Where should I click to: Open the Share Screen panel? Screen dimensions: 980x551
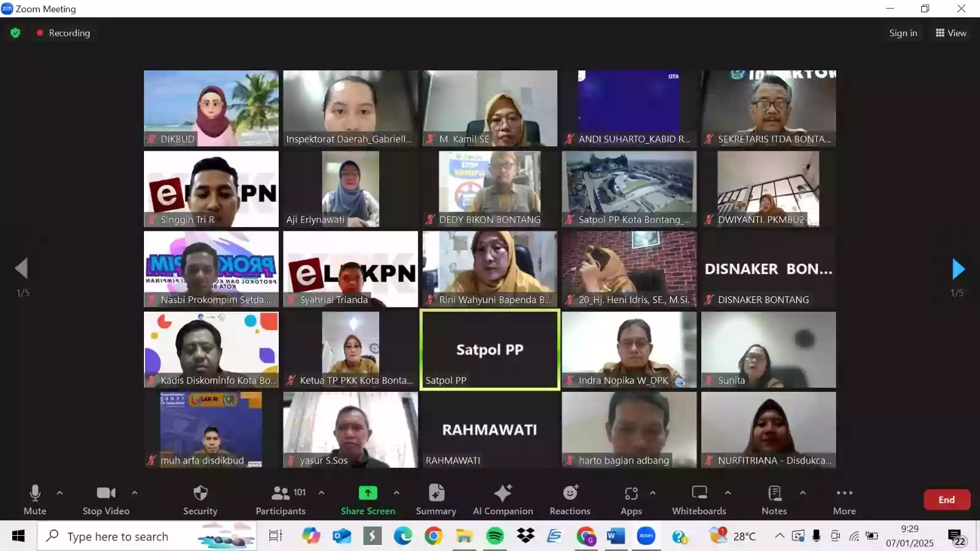[367, 499]
